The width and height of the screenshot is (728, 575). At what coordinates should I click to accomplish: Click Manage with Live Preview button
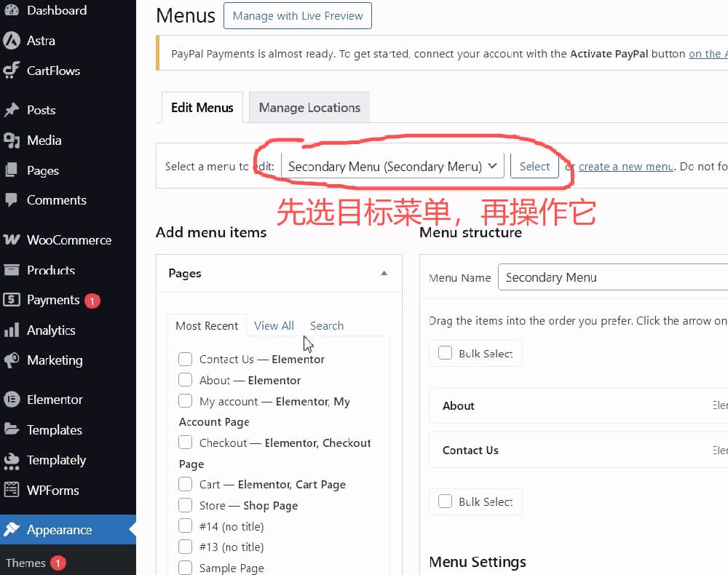click(298, 16)
